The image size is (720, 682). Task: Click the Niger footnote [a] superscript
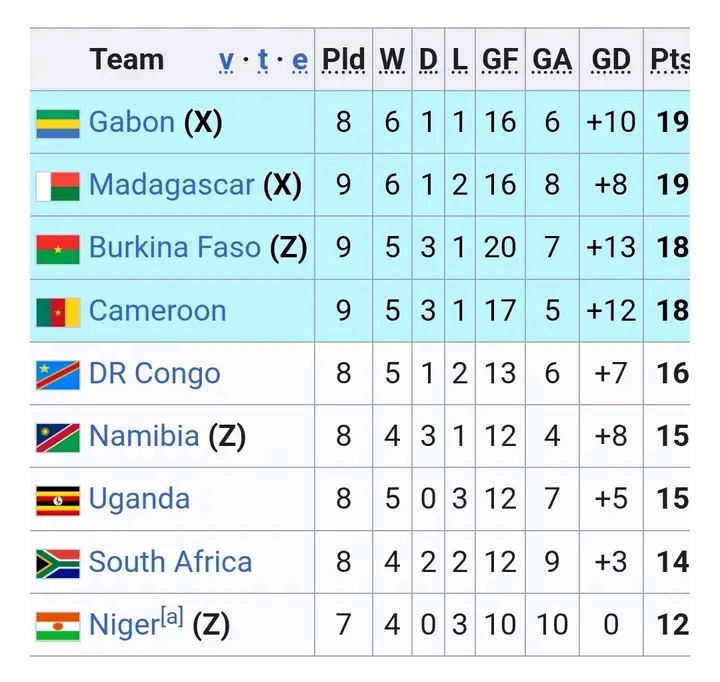point(172,618)
